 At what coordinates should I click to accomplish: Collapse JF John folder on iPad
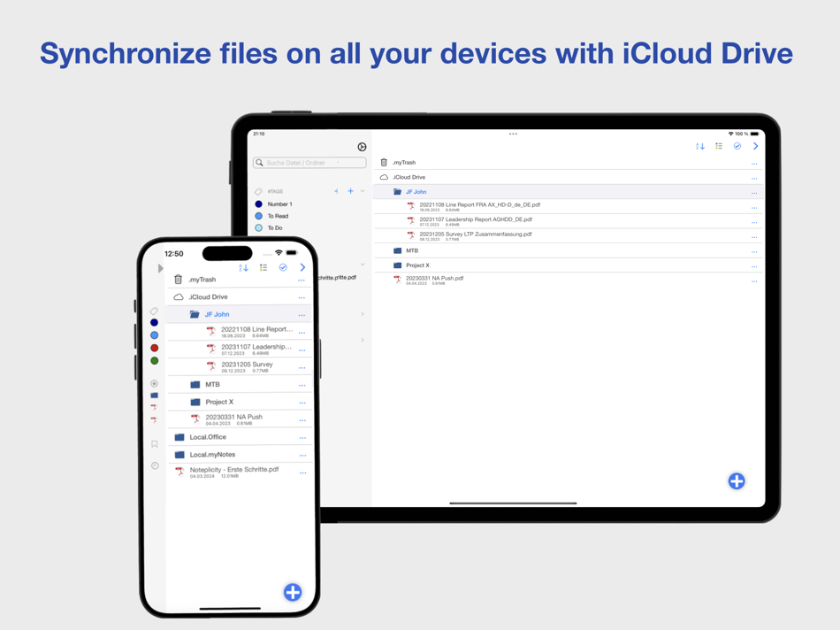pos(569,192)
